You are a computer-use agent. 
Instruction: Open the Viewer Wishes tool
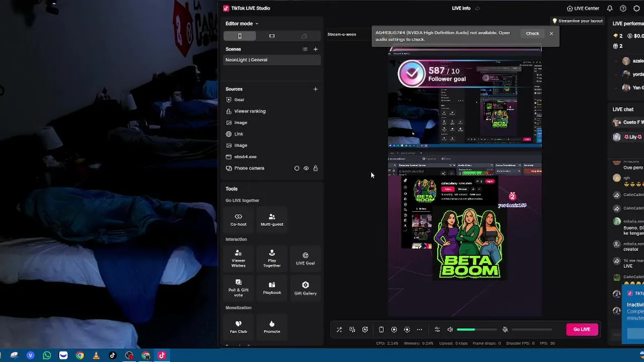pyautogui.click(x=238, y=258)
